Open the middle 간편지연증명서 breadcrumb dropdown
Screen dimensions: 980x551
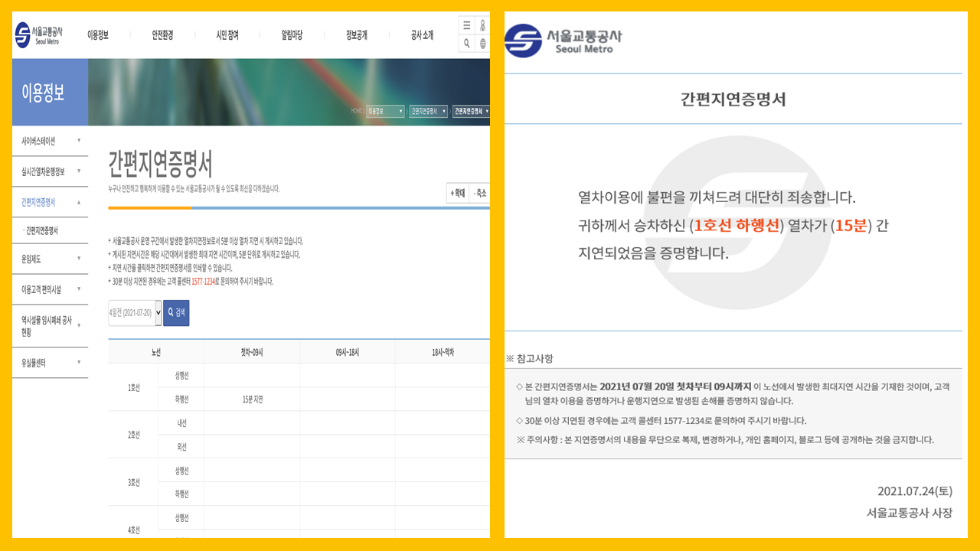coord(428,111)
